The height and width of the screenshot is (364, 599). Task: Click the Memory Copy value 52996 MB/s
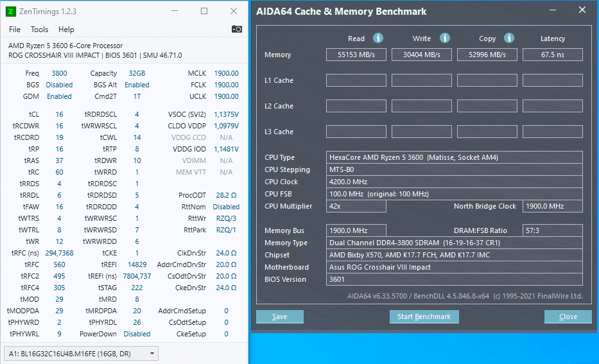[x=487, y=55]
